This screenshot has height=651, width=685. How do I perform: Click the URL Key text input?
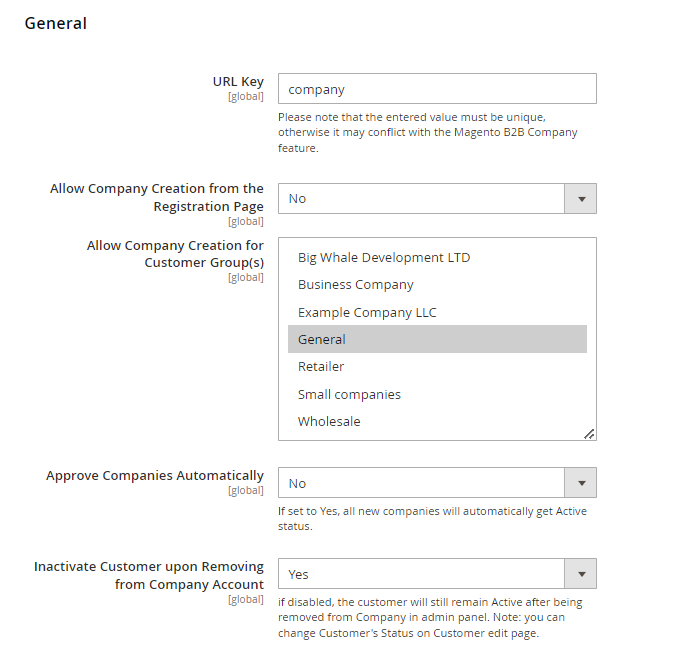(437, 89)
